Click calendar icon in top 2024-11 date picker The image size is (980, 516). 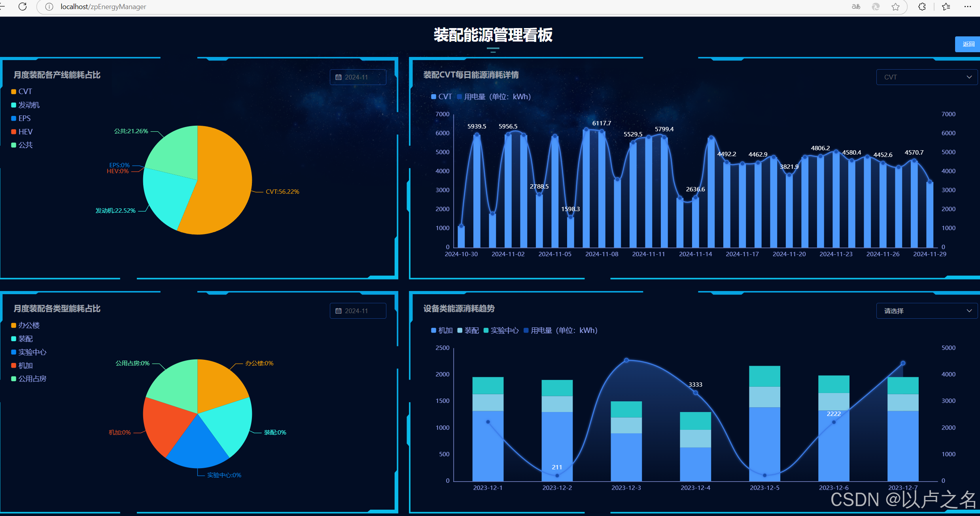(x=339, y=77)
